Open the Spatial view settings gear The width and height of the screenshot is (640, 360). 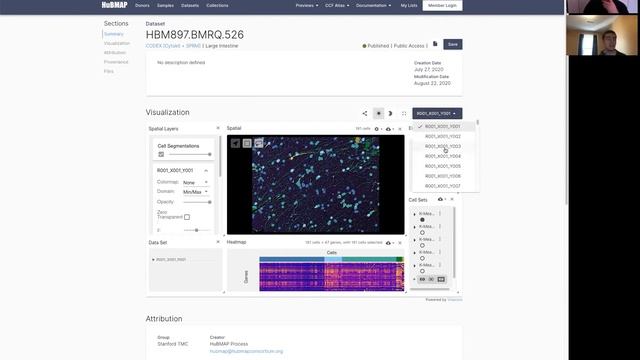point(377,129)
